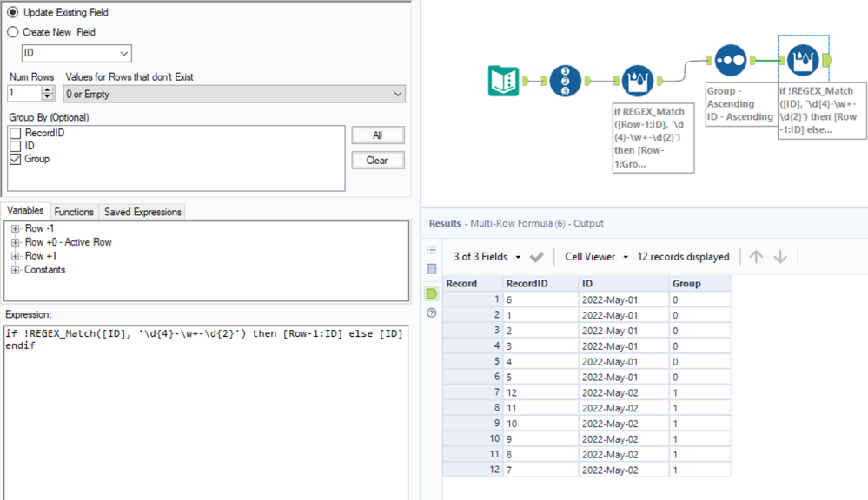
Task: Select the Sort tool with three dots
Action: point(731,60)
